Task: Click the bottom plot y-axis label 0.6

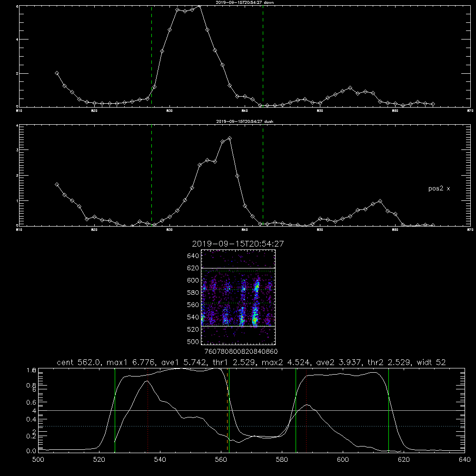Action: tap(31, 402)
